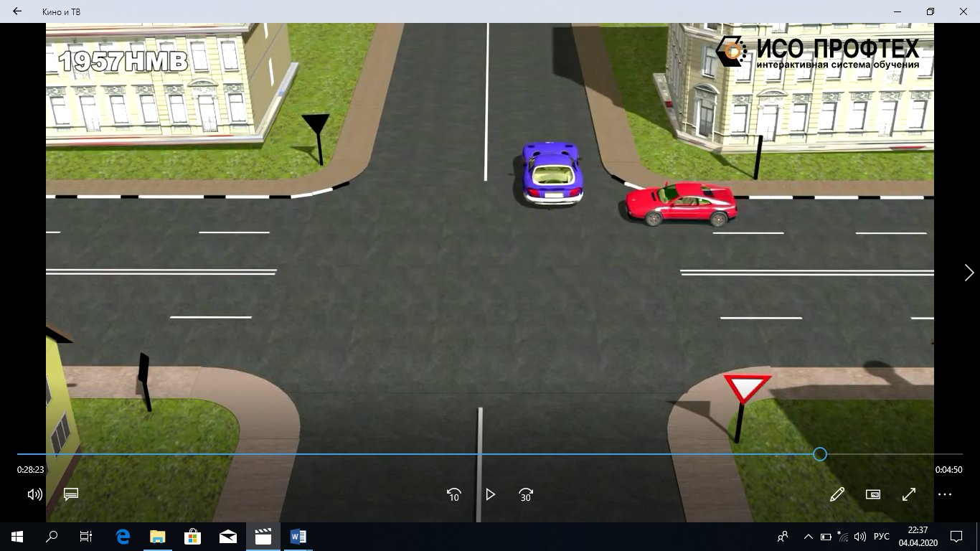Open the Action Center notifications icon
This screenshot has height=551, width=980.
click(956, 537)
